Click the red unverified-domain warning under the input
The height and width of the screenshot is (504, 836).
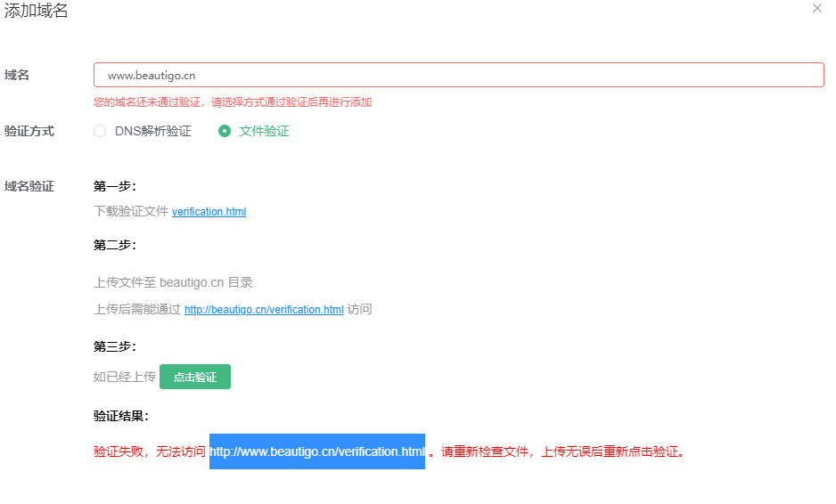point(232,102)
